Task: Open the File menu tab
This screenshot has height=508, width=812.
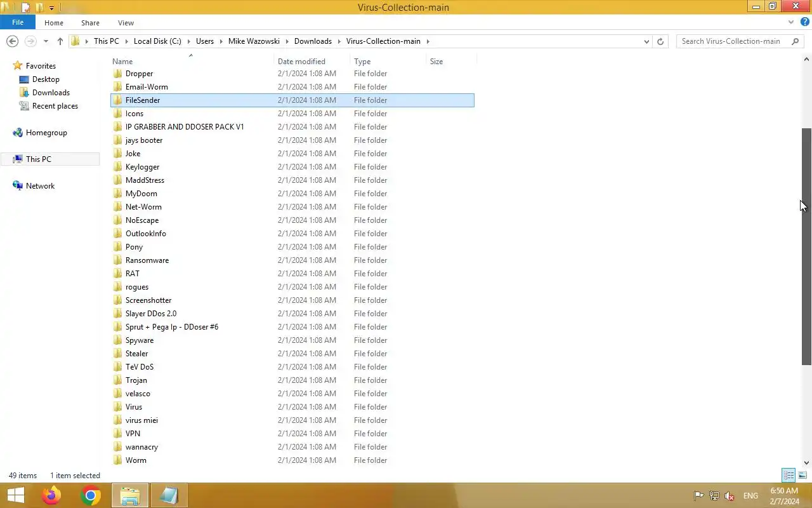Action: pyautogui.click(x=18, y=22)
